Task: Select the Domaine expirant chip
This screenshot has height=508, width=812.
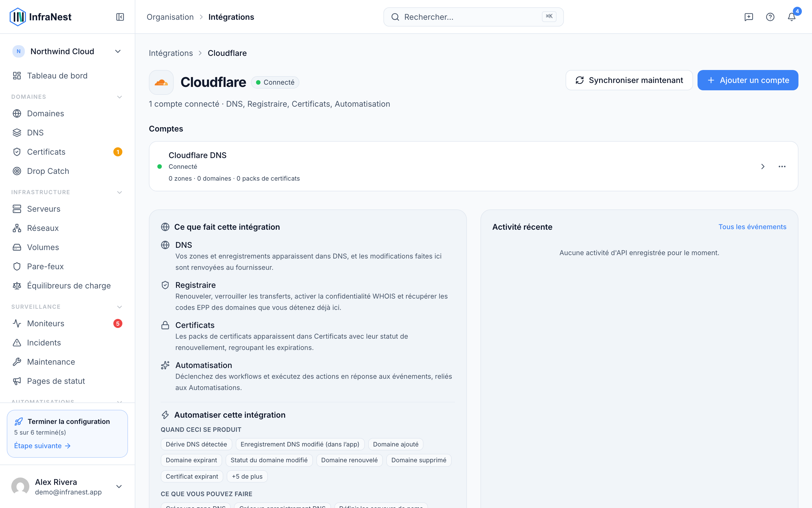Action: pos(191,460)
